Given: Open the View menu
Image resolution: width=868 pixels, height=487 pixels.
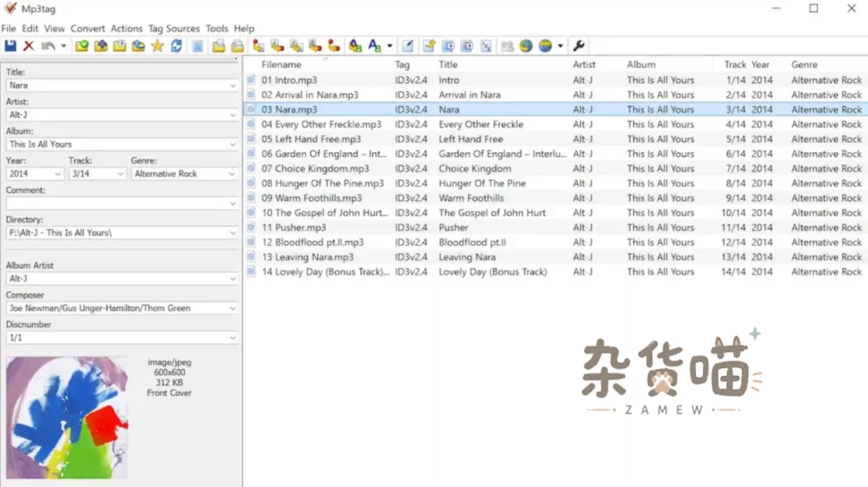Looking at the screenshot, I should [x=54, y=28].
